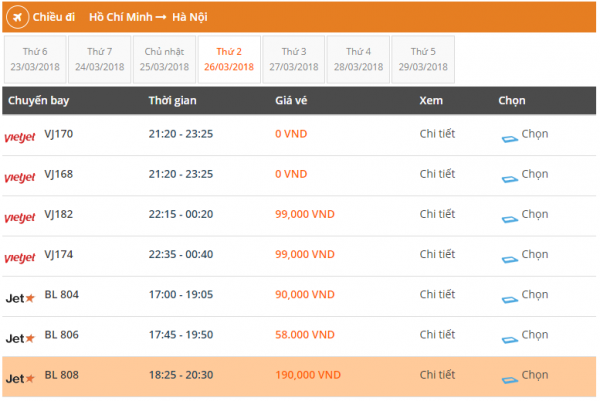Image resolution: width=600 pixels, height=401 pixels.
Task: Click the Jetstar logo for flight BL 804
Action: 20,298
